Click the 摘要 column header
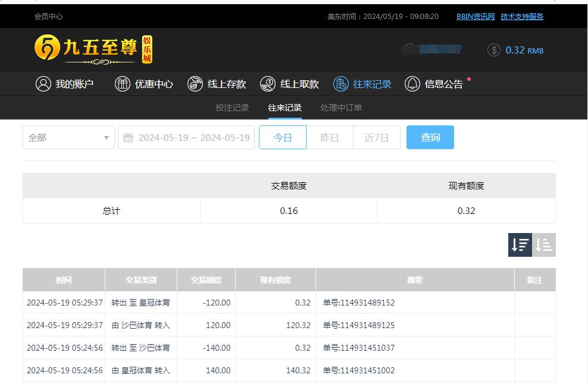Image resolution: width=588 pixels, height=384 pixels. [415, 280]
